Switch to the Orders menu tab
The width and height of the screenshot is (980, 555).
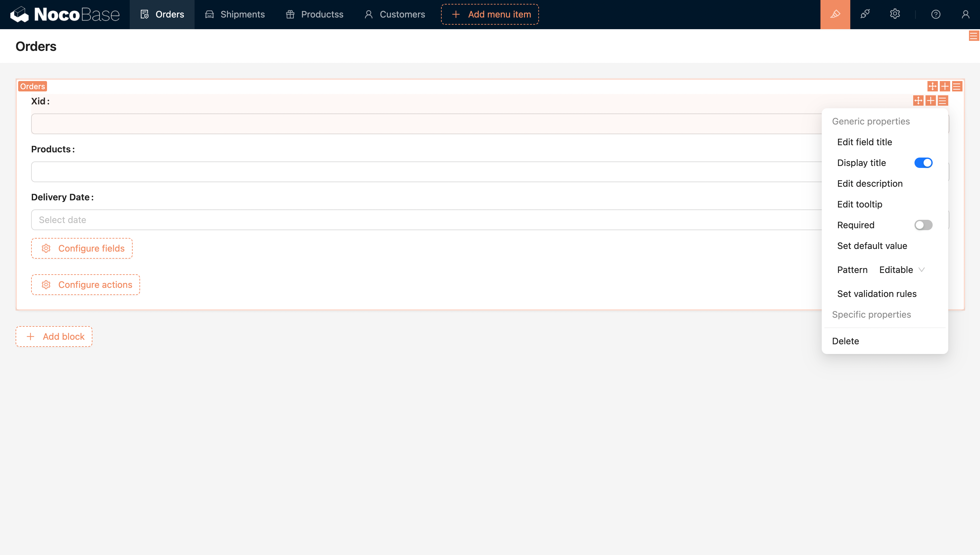click(162, 15)
